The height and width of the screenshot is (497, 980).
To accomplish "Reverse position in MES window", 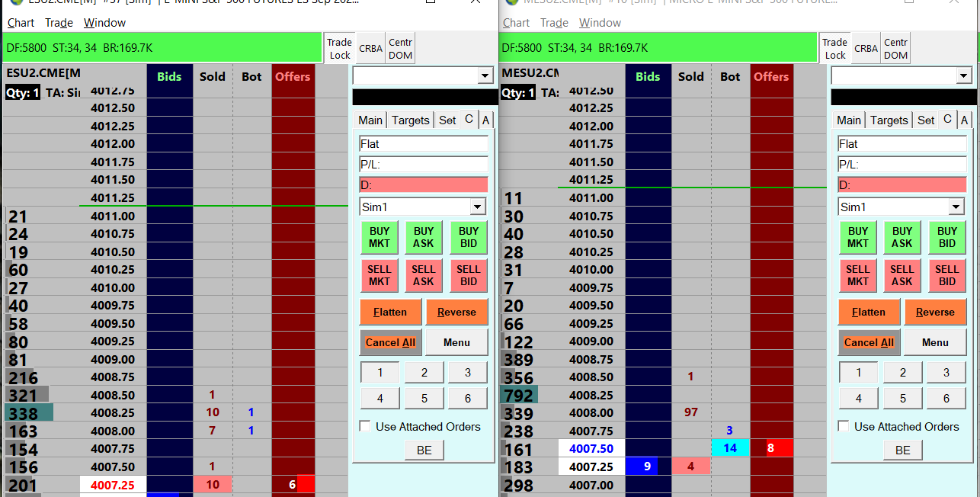I will pyautogui.click(x=935, y=312).
